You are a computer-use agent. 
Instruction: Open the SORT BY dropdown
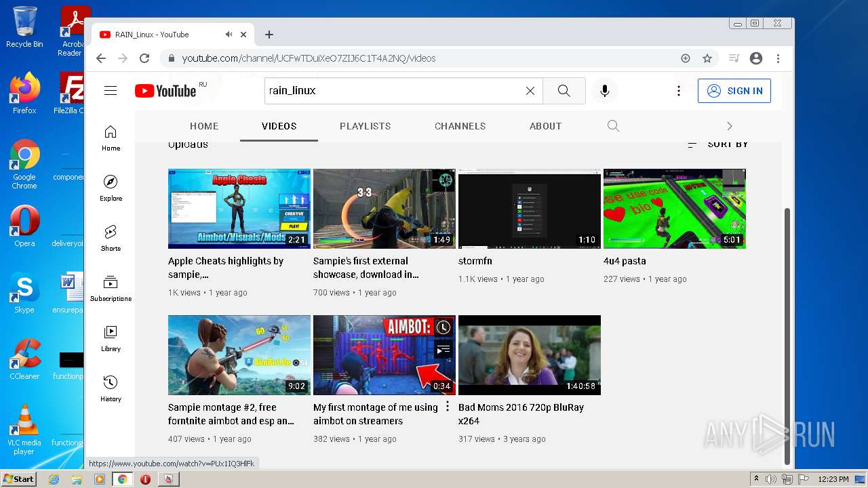pyautogui.click(x=718, y=144)
